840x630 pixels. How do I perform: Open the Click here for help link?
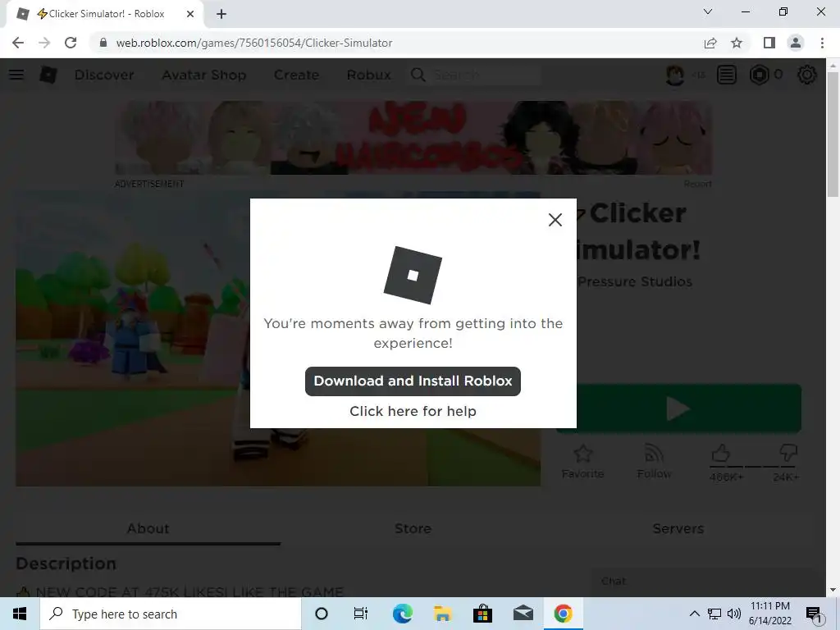pyautogui.click(x=413, y=411)
